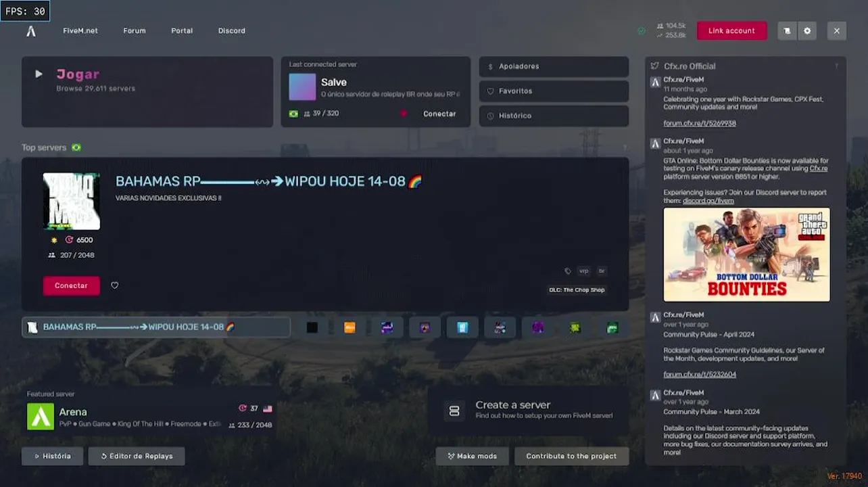Select the orange server icon in the carousel
Viewport: 868px width, 487px height.
349,327
